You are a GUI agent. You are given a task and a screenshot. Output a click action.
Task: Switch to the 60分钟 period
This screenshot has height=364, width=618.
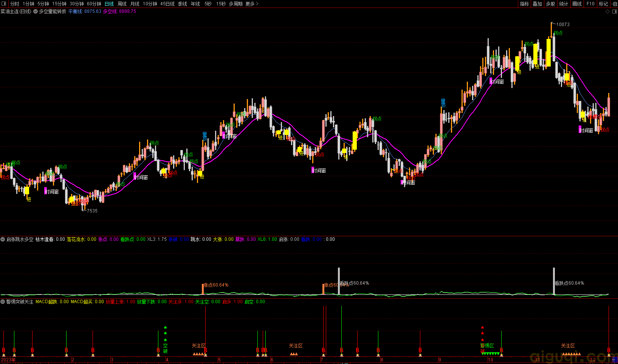coord(94,4)
